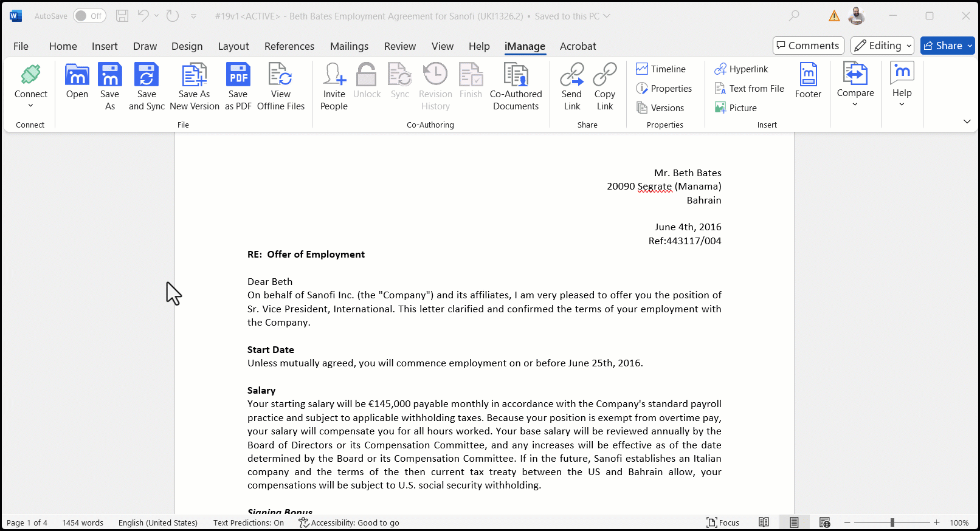Viewport: 980px width, 531px height.
Task: Click the Share button
Action: tap(943, 46)
